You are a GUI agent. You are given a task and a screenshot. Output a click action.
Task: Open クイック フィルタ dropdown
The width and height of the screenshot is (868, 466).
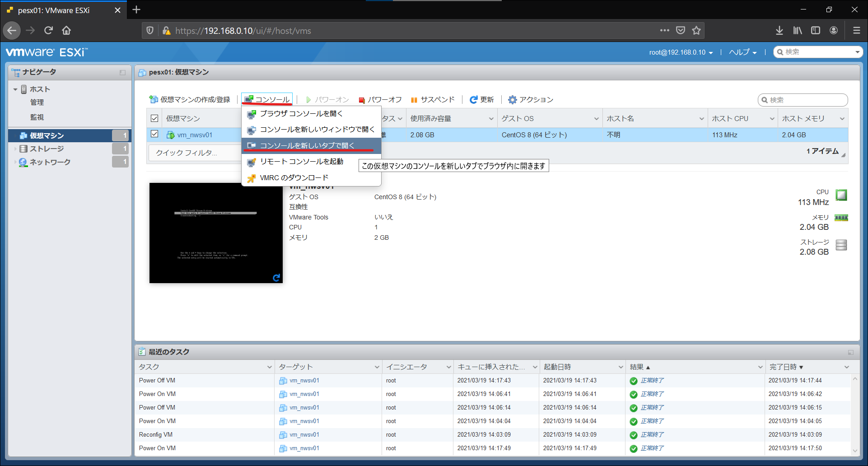195,153
